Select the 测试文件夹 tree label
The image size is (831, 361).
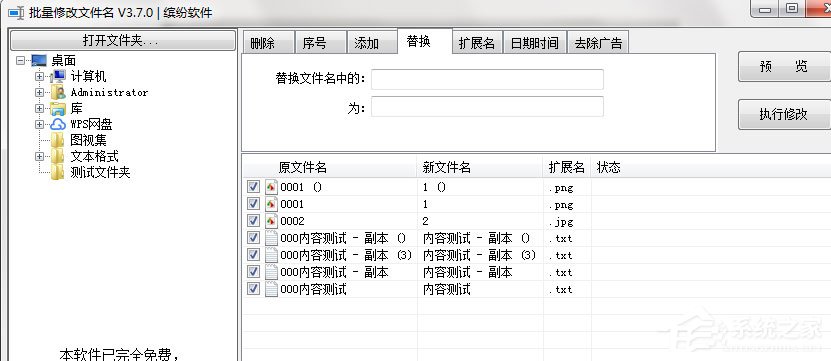(x=100, y=172)
